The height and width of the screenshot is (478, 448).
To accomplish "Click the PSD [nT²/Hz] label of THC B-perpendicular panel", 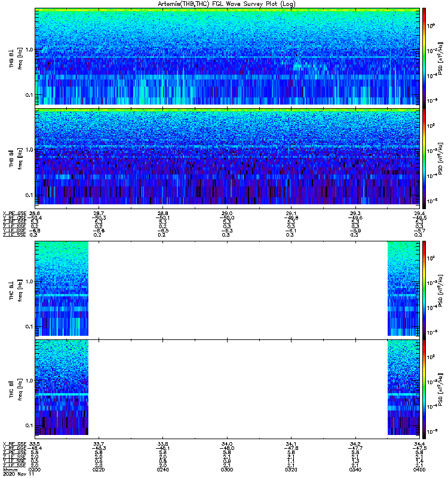I will click(x=441, y=290).
